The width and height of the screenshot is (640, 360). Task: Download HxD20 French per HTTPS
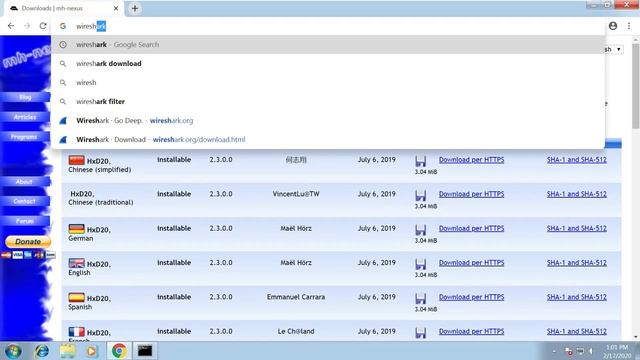(471, 331)
